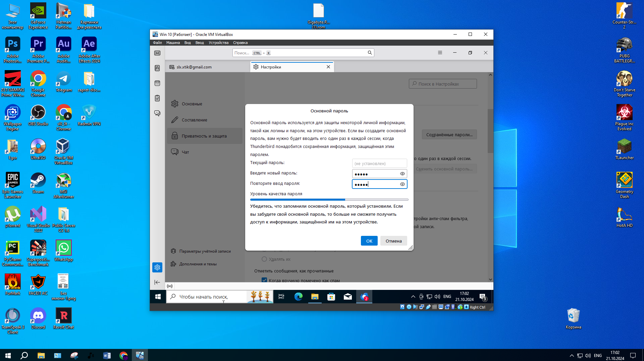This screenshot has width=644, height=361.
Task: Open Discord desktop shortcut
Action: tap(38, 318)
